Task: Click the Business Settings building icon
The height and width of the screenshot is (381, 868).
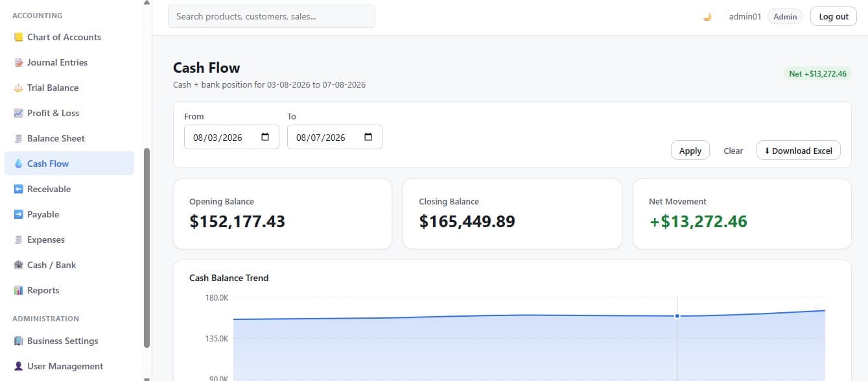Action: 18,341
